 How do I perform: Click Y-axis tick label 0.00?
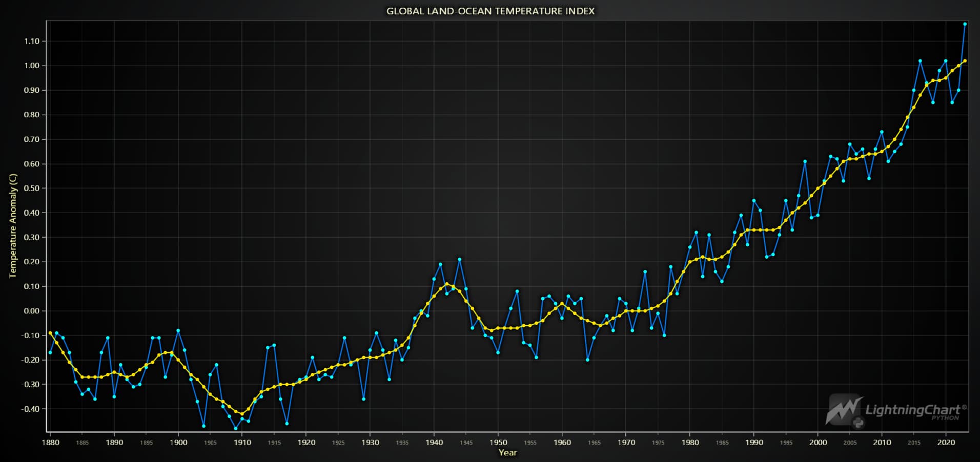click(x=32, y=311)
